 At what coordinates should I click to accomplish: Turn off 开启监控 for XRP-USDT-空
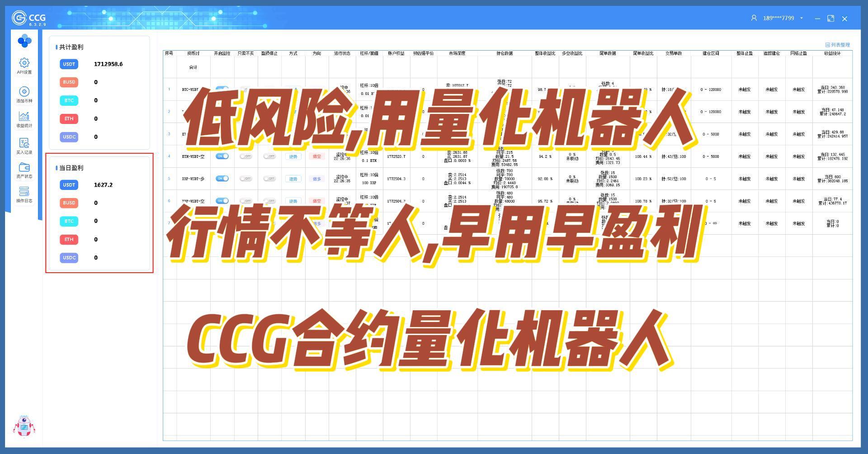pyautogui.click(x=222, y=200)
